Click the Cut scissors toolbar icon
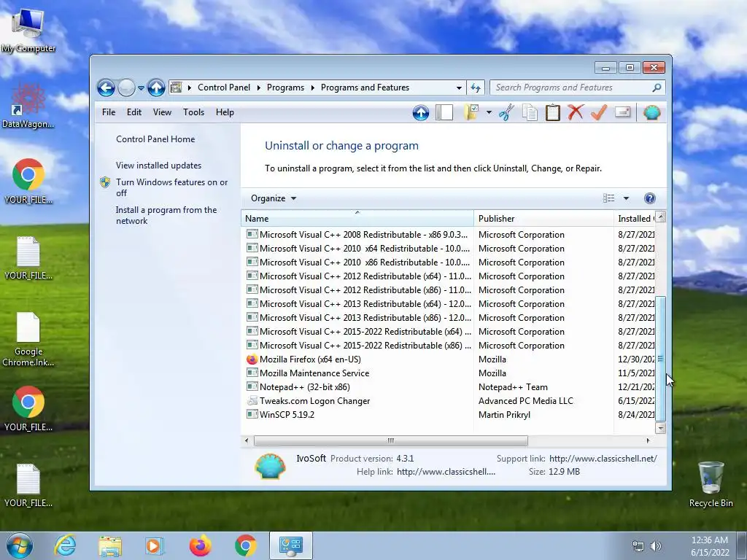 pos(506,113)
